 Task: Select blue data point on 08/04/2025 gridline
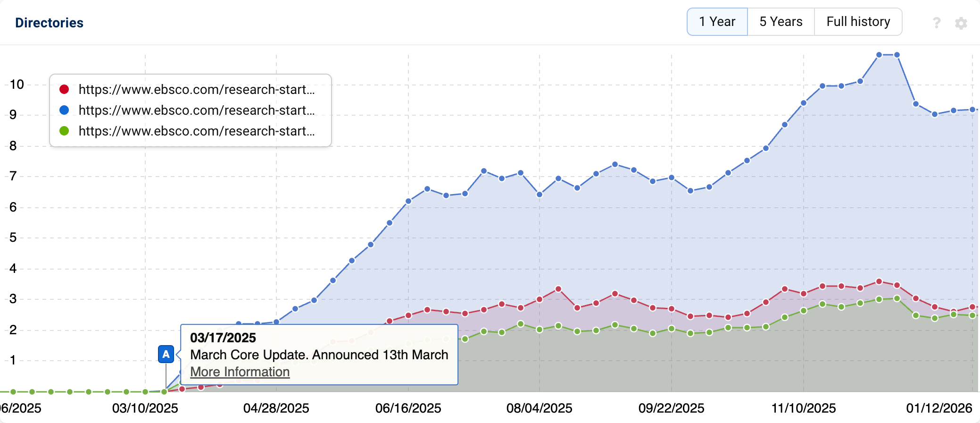pyautogui.click(x=540, y=195)
